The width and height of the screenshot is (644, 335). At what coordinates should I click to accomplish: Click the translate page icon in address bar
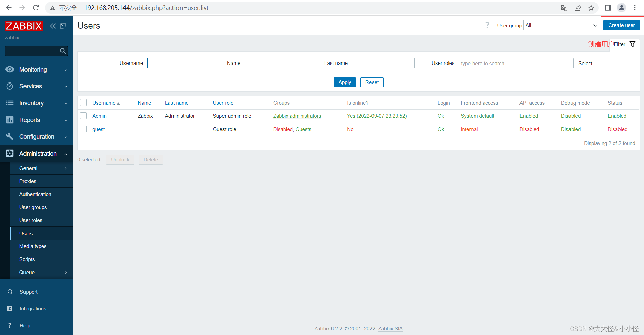[x=564, y=8]
